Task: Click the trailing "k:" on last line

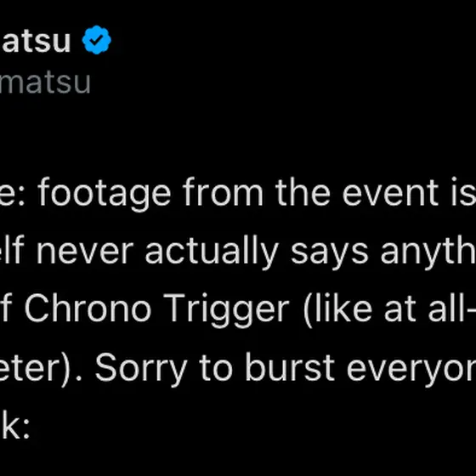Action: pyautogui.click(x=14, y=424)
